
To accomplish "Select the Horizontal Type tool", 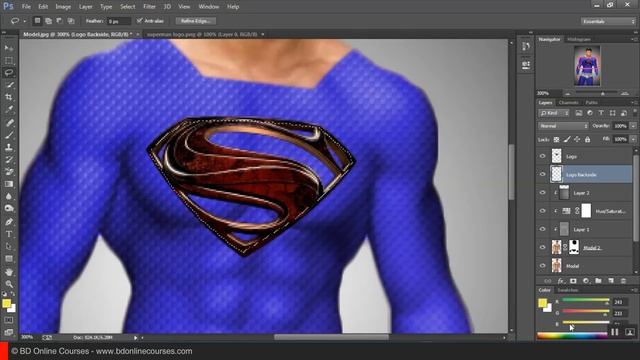I will tap(9, 234).
